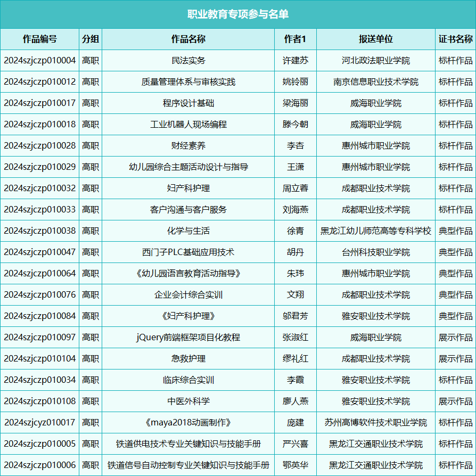The image size is (476, 476).
Task: Select the work title 工业机器人现场编程
Action: point(188,124)
